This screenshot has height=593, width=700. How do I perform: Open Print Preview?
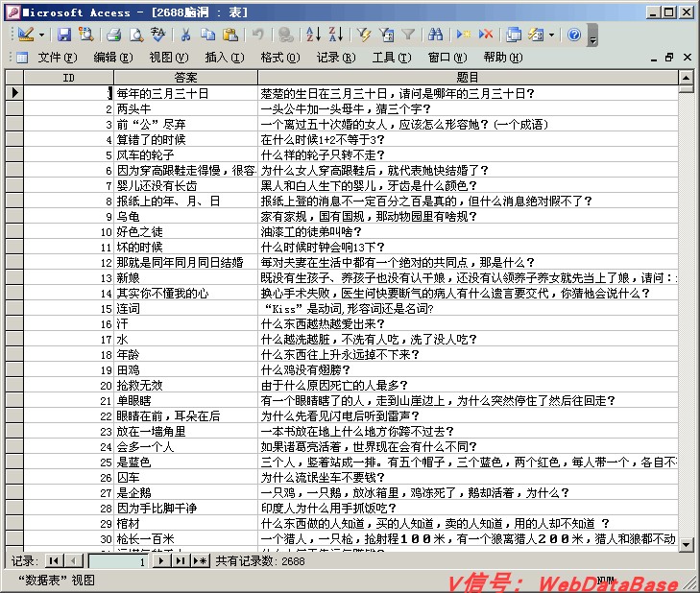pyautogui.click(x=136, y=35)
